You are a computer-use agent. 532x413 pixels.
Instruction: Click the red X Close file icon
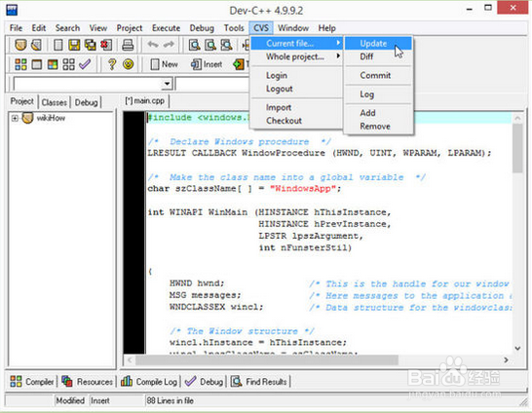click(106, 45)
